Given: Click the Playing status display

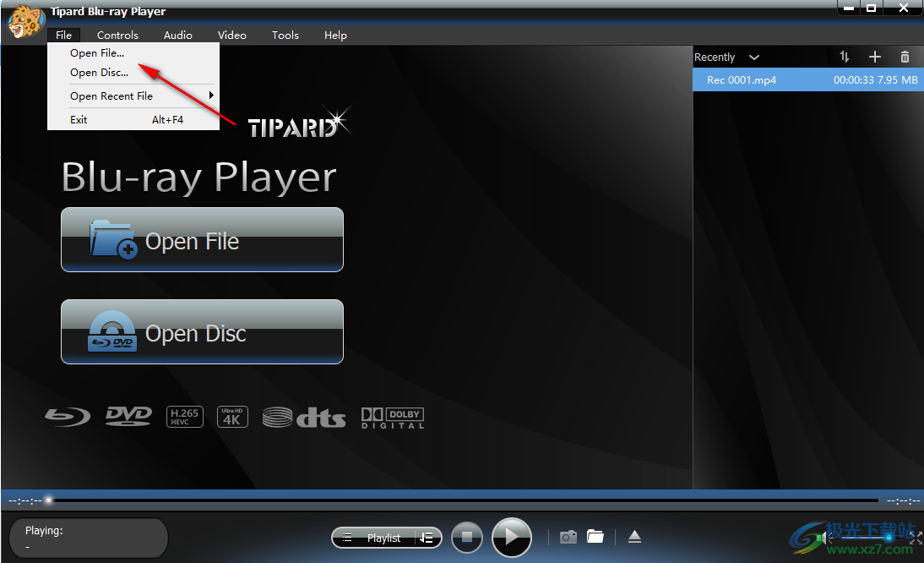Looking at the screenshot, I should 89,538.
